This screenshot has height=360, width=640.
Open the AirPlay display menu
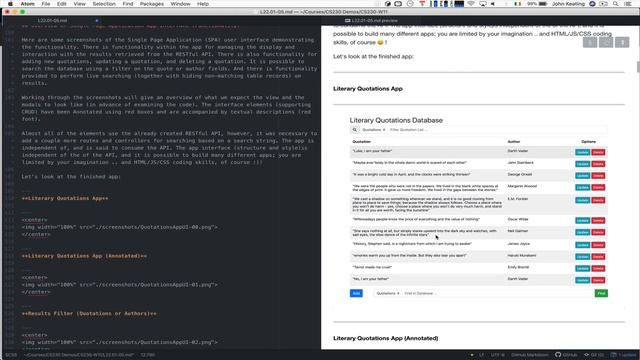click(x=483, y=4)
